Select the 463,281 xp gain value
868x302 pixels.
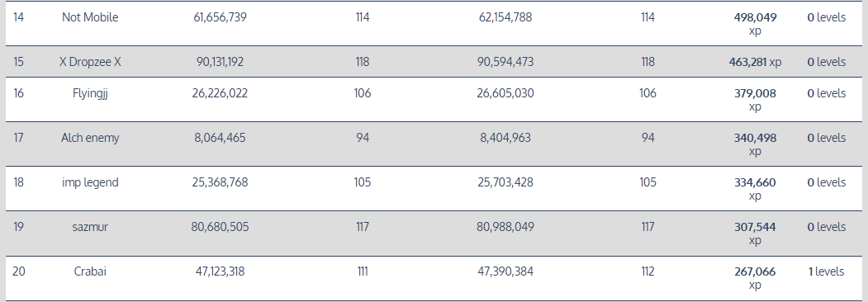pyautogui.click(x=755, y=62)
